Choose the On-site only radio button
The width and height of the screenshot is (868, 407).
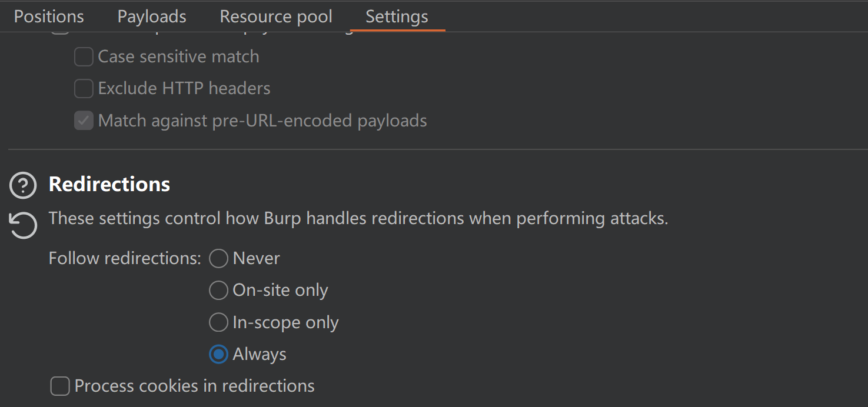[x=218, y=290]
